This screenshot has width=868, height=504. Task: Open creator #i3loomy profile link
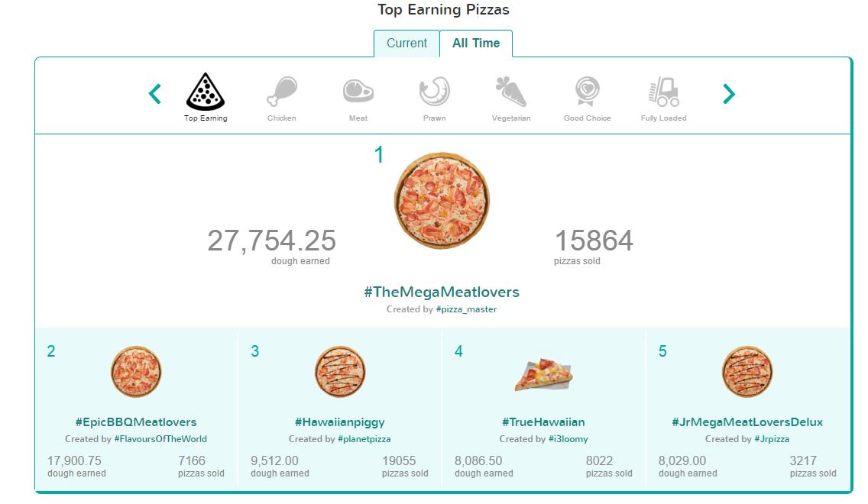click(x=568, y=439)
